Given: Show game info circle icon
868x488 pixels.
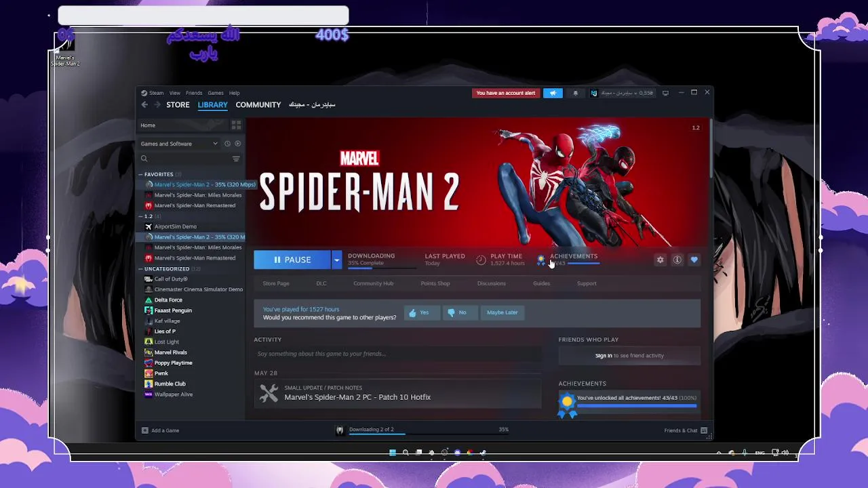Looking at the screenshot, I should point(677,260).
